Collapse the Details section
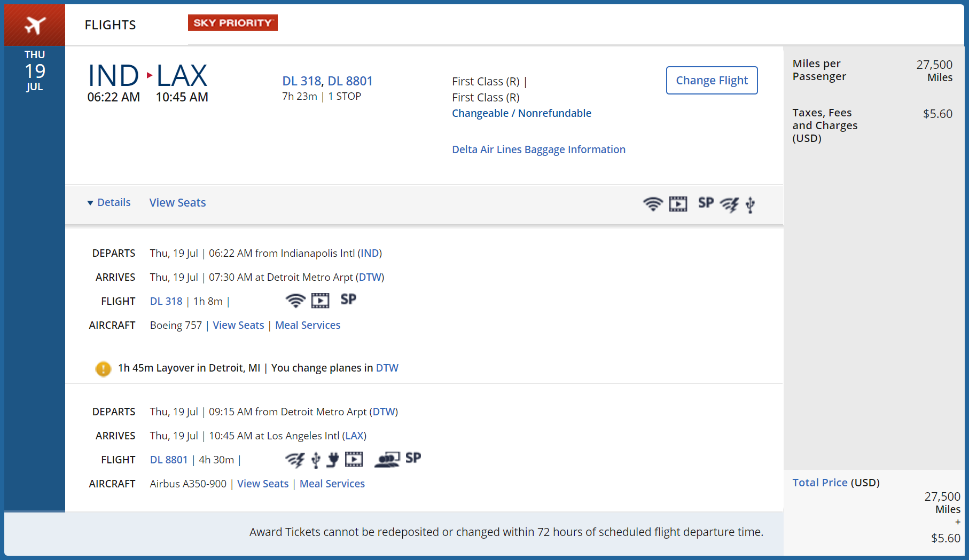 [109, 202]
